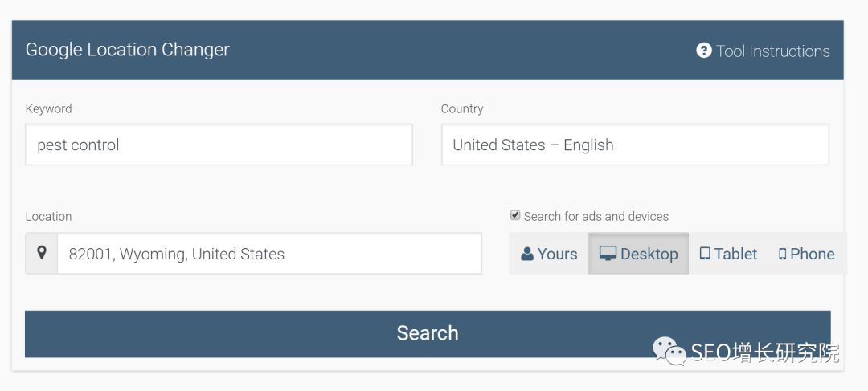Click the Google Location Changer title

pos(127,50)
